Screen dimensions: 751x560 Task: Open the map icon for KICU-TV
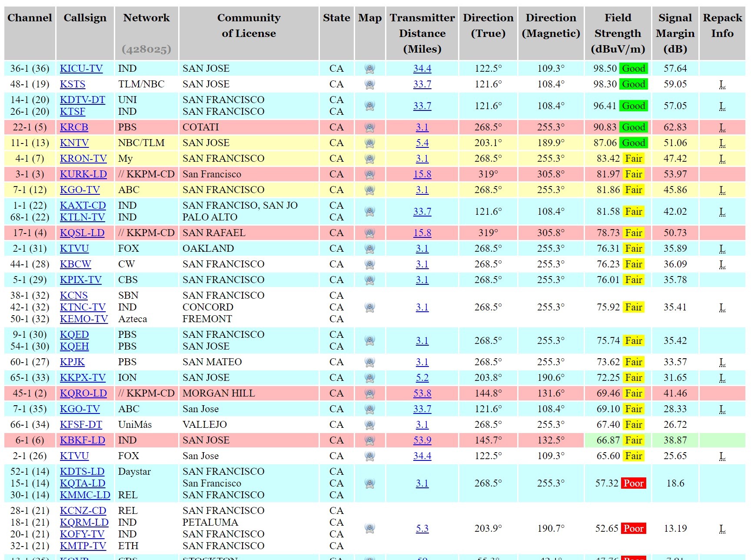(x=370, y=69)
